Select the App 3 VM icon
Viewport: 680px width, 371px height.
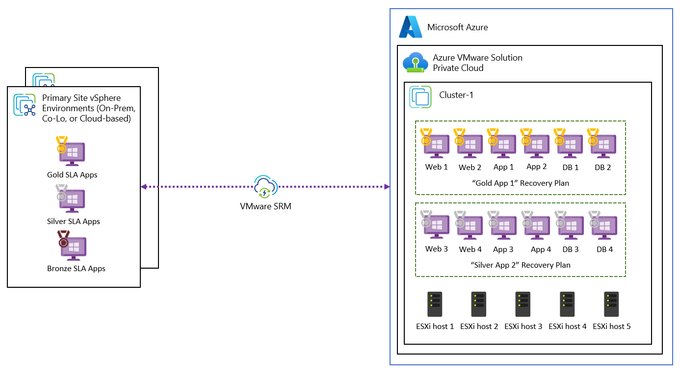click(x=501, y=225)
